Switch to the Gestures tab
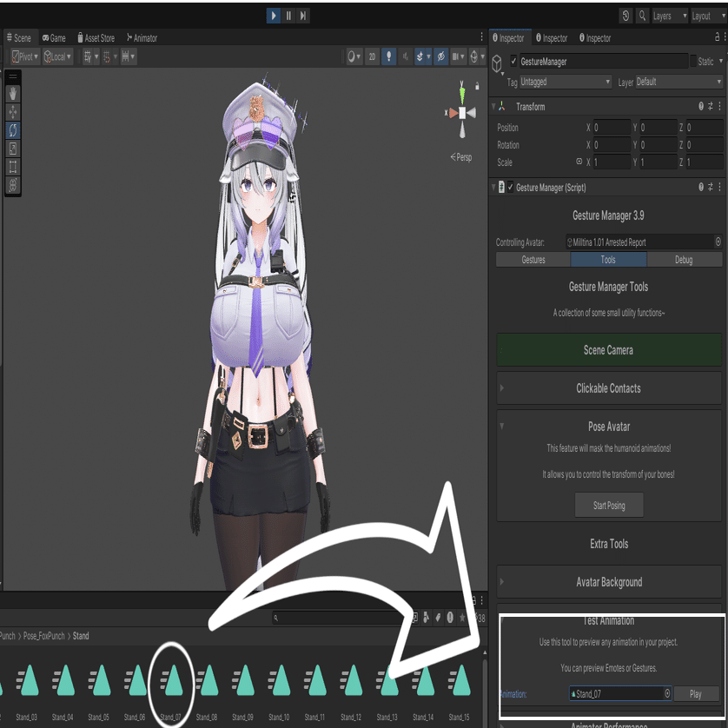 [x=533, y=260]
